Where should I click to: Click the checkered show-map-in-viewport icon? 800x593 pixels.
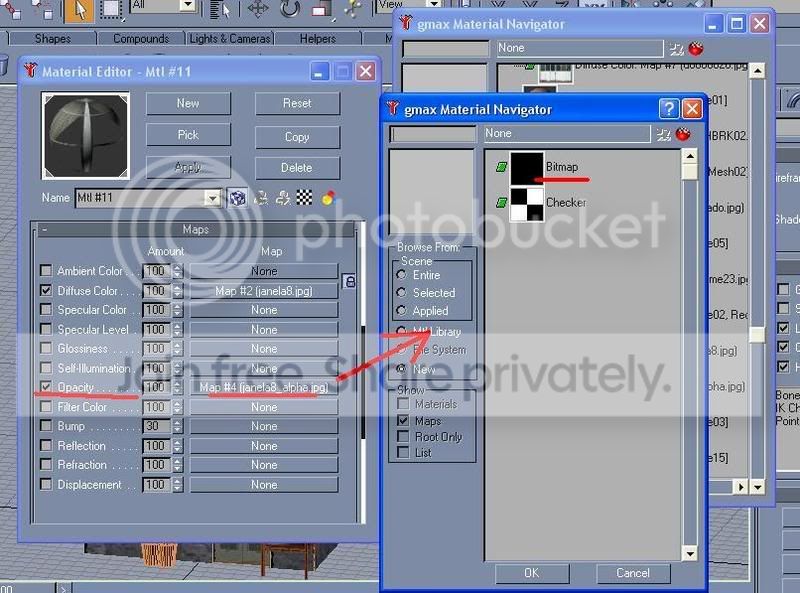click(305, 197)
